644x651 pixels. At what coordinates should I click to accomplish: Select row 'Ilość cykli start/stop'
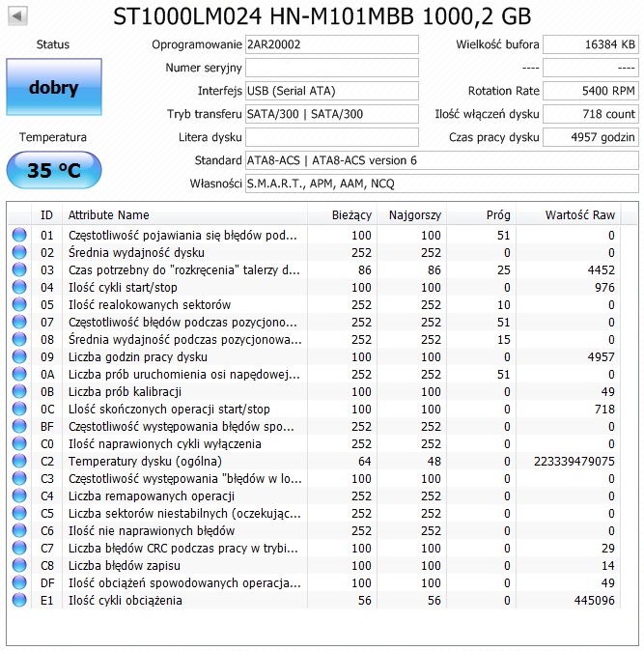point(314,287)
